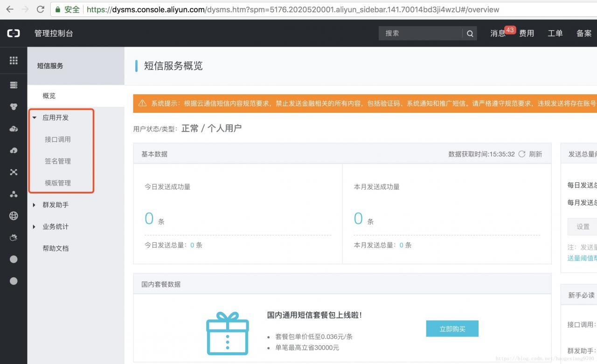The width and height of the screenshot is (597, 364).
Task: Open 签名管理 signature management
Action: [x=58, y=161]
